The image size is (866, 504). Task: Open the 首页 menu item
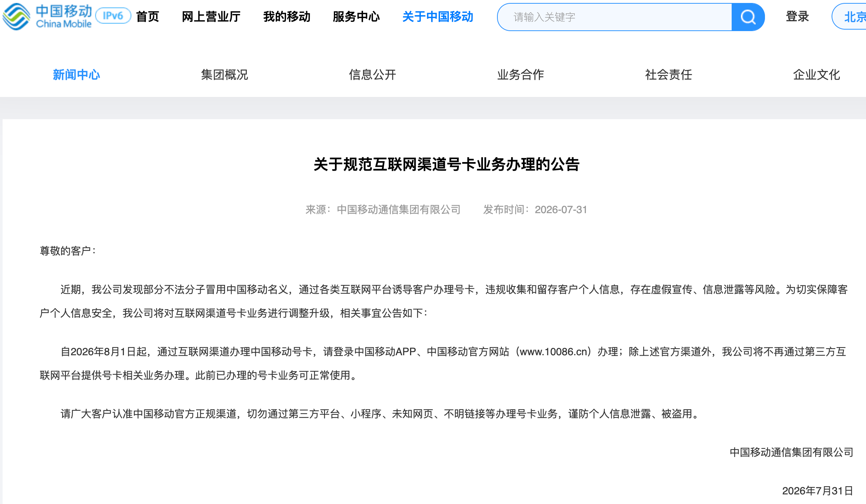point(148,17)
